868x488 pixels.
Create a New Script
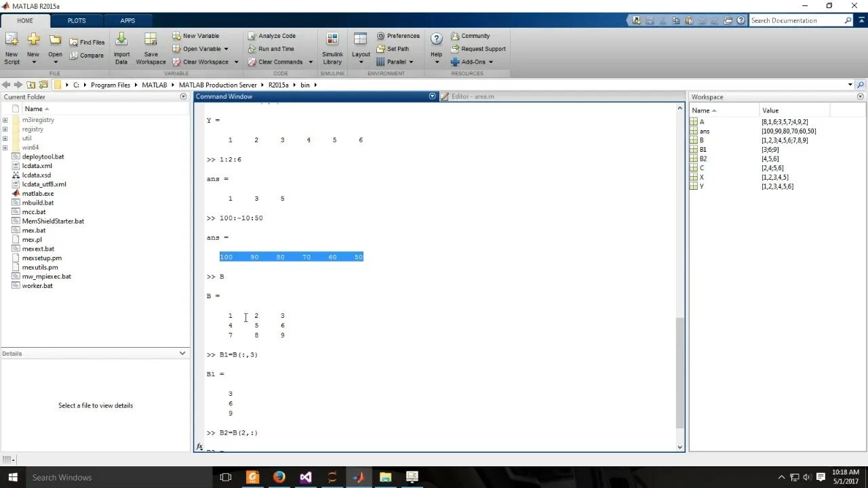[x=12, y=48]
